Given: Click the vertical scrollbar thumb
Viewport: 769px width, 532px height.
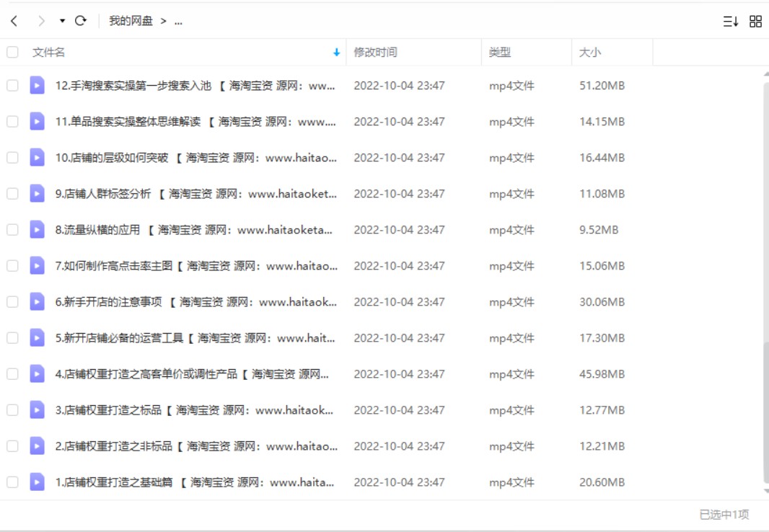Looking at the screenshot, I should [x=766, y=412].
